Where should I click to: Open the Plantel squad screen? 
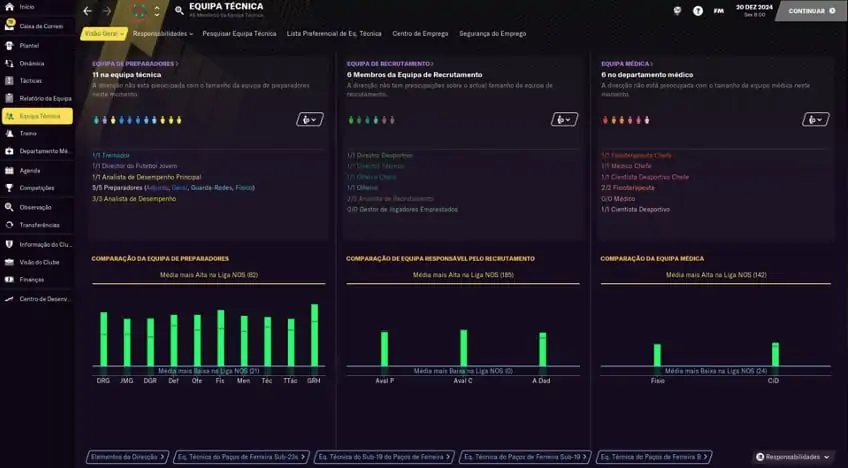pyautogui.click(x=30, y=45)
